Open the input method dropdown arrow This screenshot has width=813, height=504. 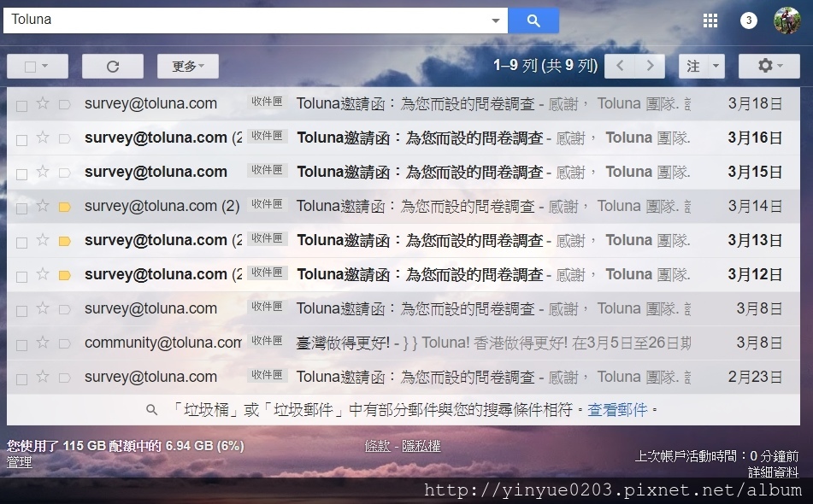click(716, 67)
